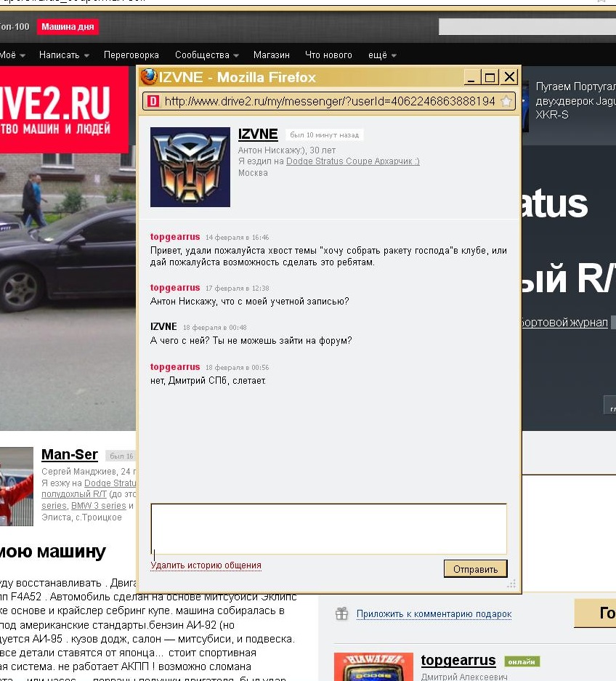Screen dimensions: 616x681
Task: Open topgearrus sender name of 17 февраля message
Action: point(175,288)
